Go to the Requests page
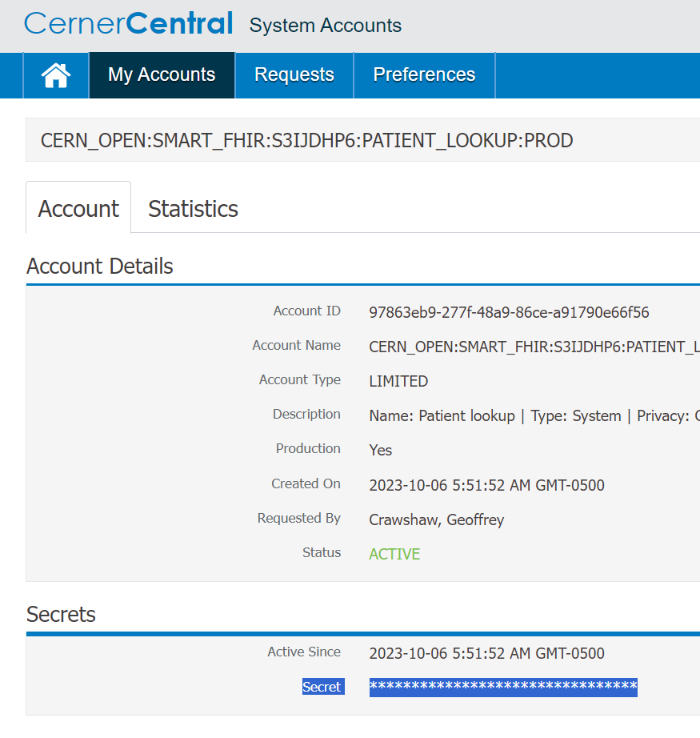 [294, 75]
